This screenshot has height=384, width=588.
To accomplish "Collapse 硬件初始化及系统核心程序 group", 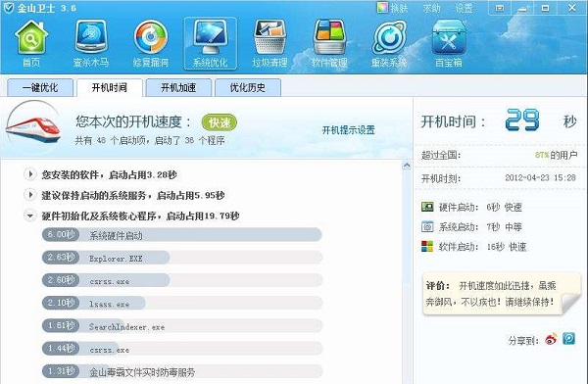I will pos(30,216).
